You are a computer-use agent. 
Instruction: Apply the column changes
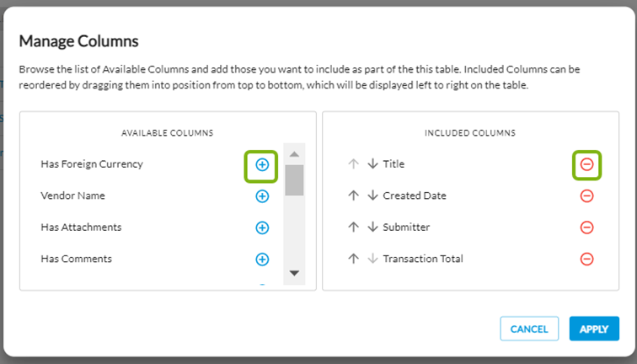(x=594, y=329)
